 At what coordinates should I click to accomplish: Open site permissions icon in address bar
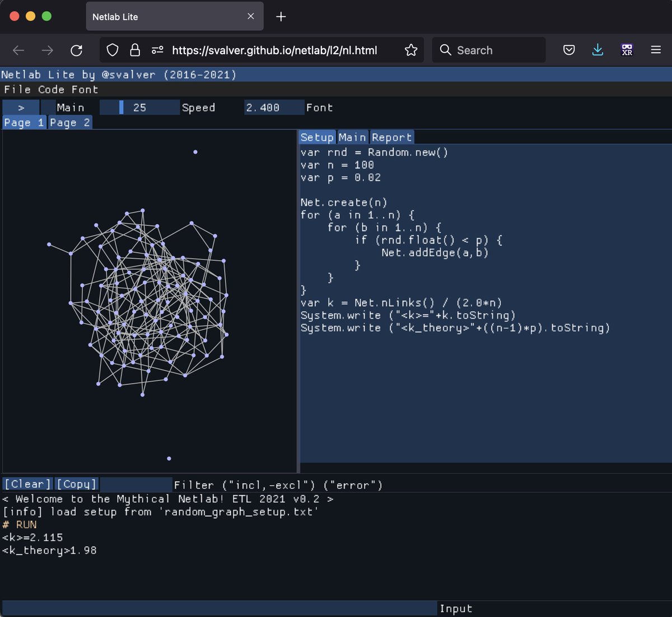pyautogui.click(x=157, y=50)
